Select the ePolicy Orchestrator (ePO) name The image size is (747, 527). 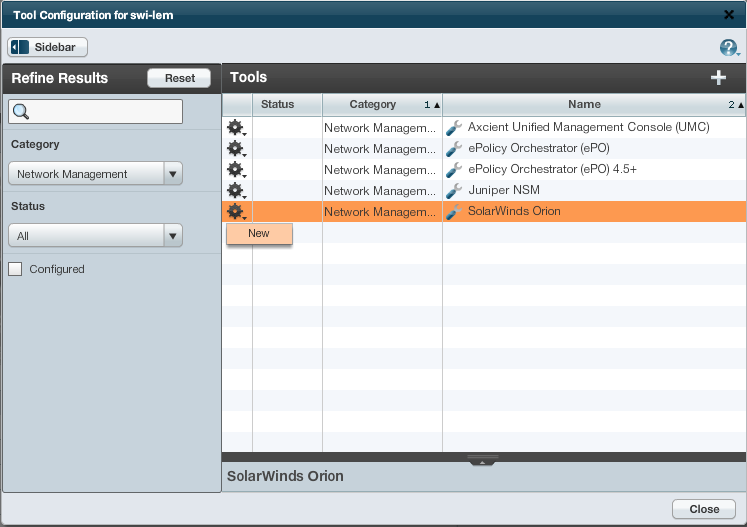tap(539, 148)
